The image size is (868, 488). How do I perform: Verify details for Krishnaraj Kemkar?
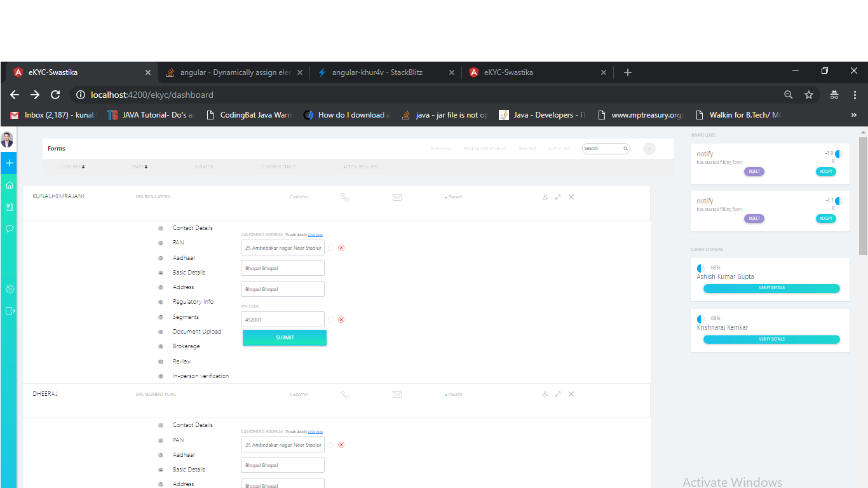(771, 339)
